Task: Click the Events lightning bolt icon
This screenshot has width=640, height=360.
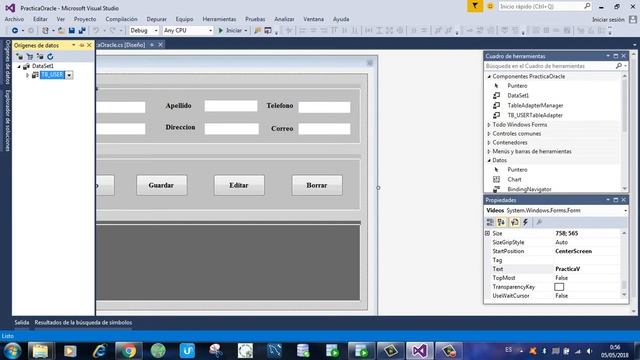Action: click(526, 222)
